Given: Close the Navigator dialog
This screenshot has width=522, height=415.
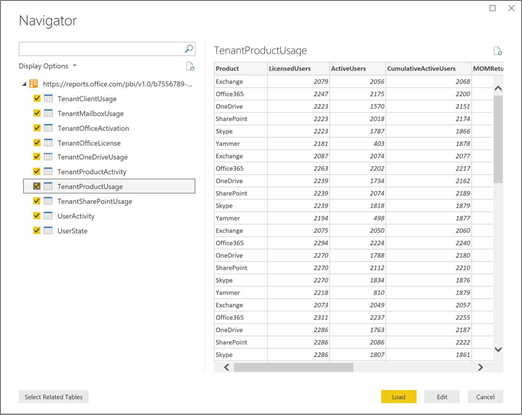Looking at the screenshot, I should point(511,8).
